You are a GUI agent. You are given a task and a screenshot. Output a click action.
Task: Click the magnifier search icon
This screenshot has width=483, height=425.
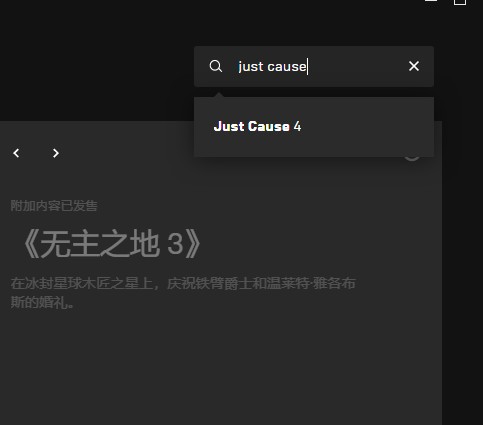[x=216, y=66]
